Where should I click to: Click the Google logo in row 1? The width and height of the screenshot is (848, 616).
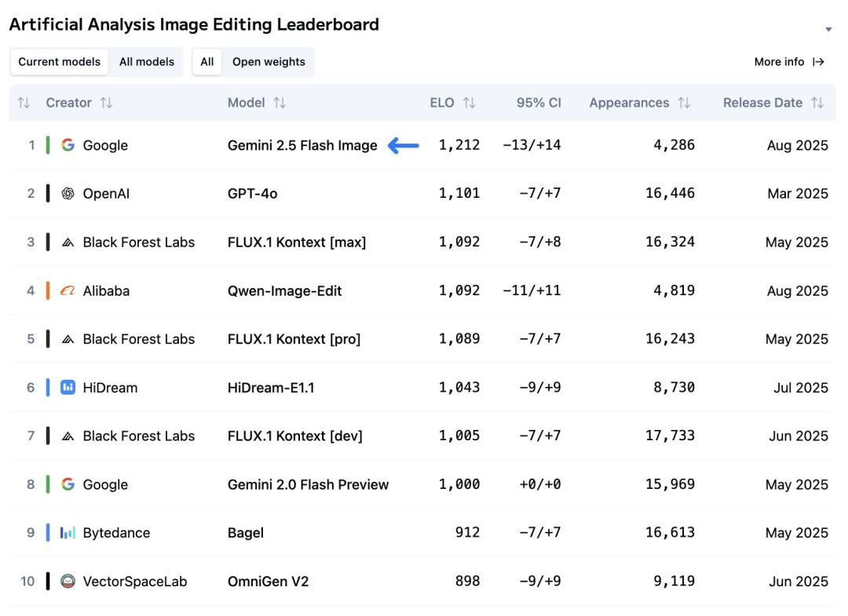68,145
